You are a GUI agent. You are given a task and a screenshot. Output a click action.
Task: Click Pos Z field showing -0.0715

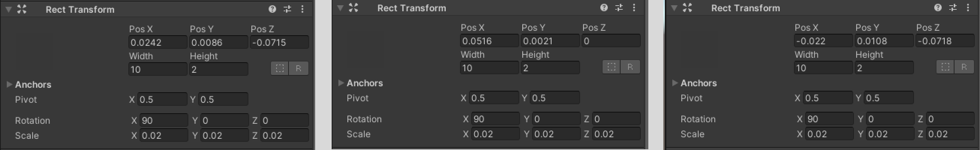[x=279, y=42]
